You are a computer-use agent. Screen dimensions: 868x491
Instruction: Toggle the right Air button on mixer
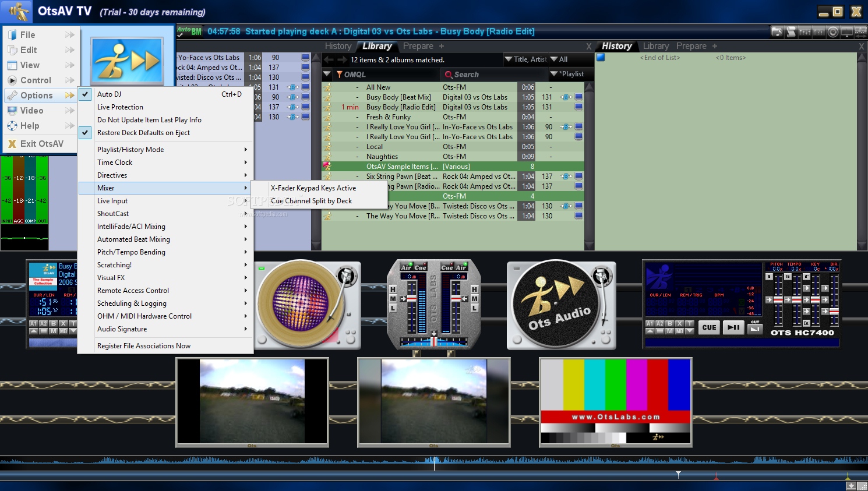pyautogui.click(x=461, y=267)
